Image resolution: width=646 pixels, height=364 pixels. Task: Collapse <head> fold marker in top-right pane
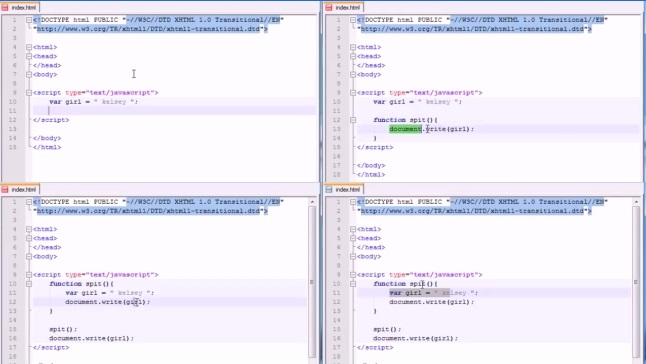tap(353, 56)
